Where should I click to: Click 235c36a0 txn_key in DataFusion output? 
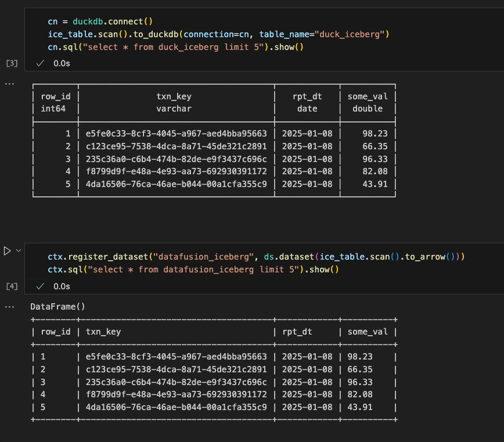176,382
